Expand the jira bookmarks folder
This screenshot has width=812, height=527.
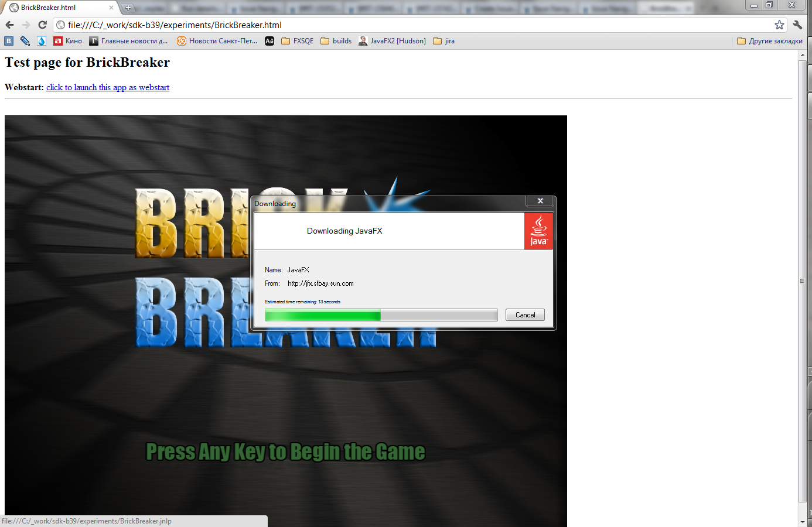pyautogui.click(x=444, y=41)
